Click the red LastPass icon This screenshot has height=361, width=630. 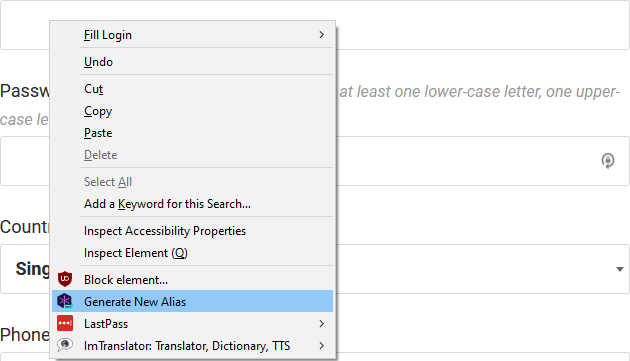[65, 323]
